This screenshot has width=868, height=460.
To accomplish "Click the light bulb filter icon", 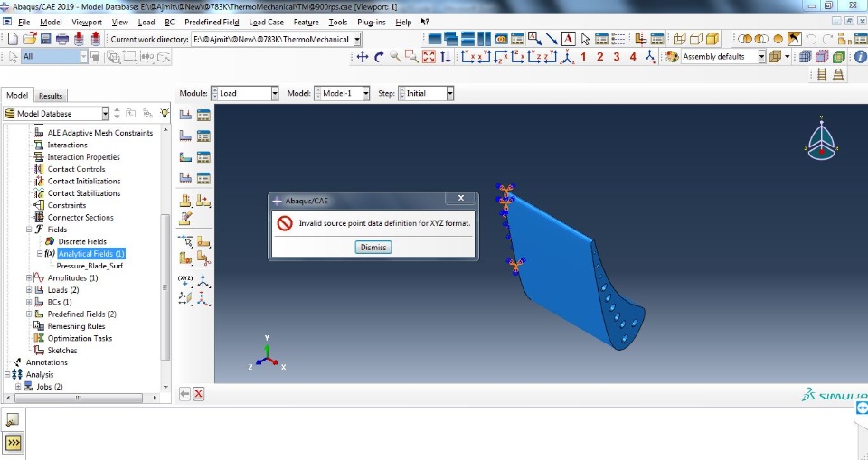I will pyautogui.click(x=165, y=113).
